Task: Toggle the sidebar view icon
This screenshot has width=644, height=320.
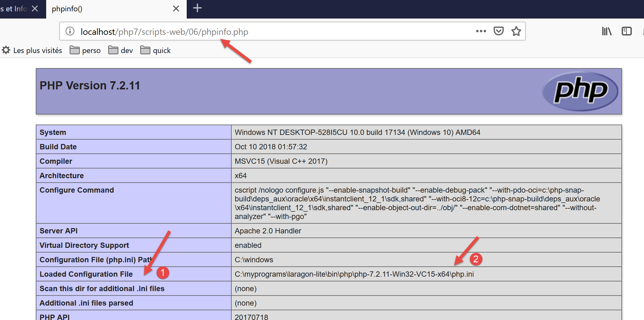Action: [626, 31]
